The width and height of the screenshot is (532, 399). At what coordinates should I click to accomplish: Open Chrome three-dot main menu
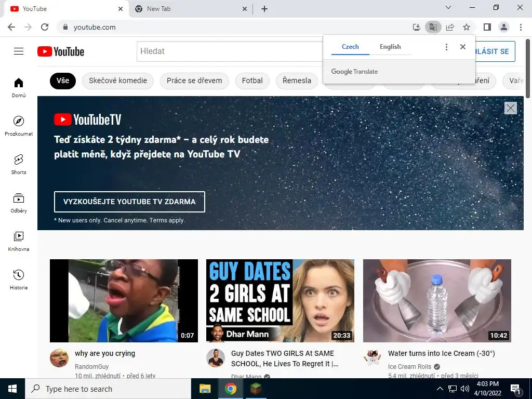[x=521, y=27]
